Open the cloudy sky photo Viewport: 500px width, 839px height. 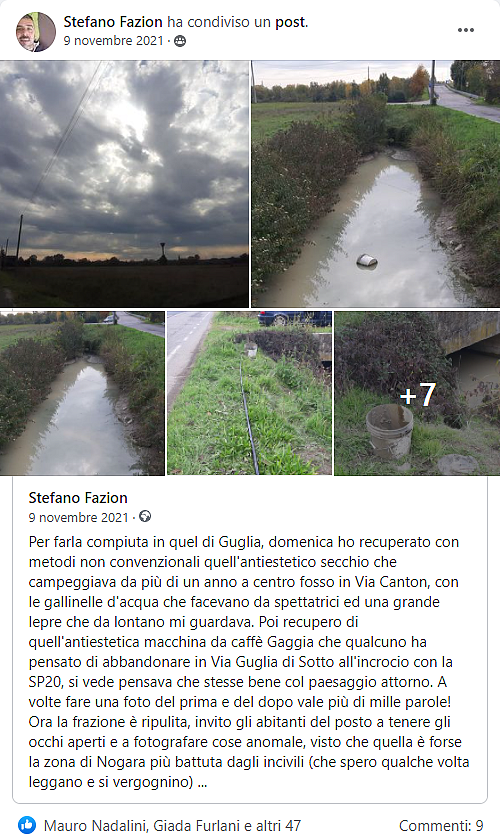[x=124, y=184]
